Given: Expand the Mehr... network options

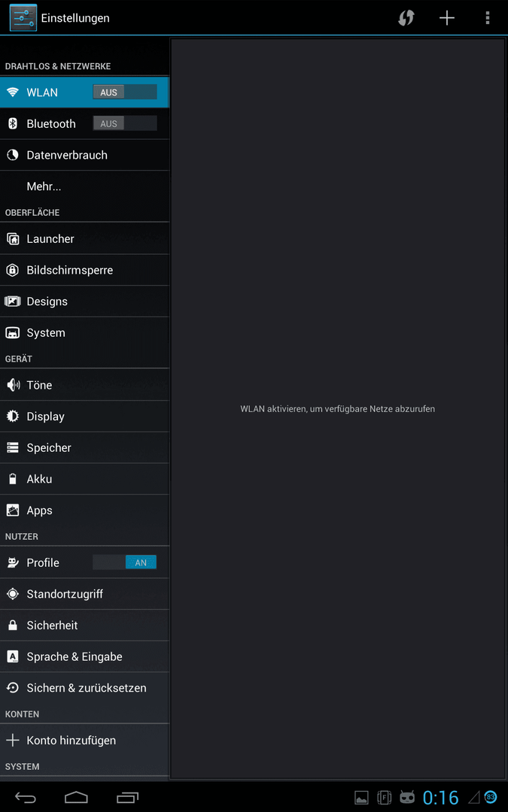Looking at the screenshot, I should click(84, 186).
